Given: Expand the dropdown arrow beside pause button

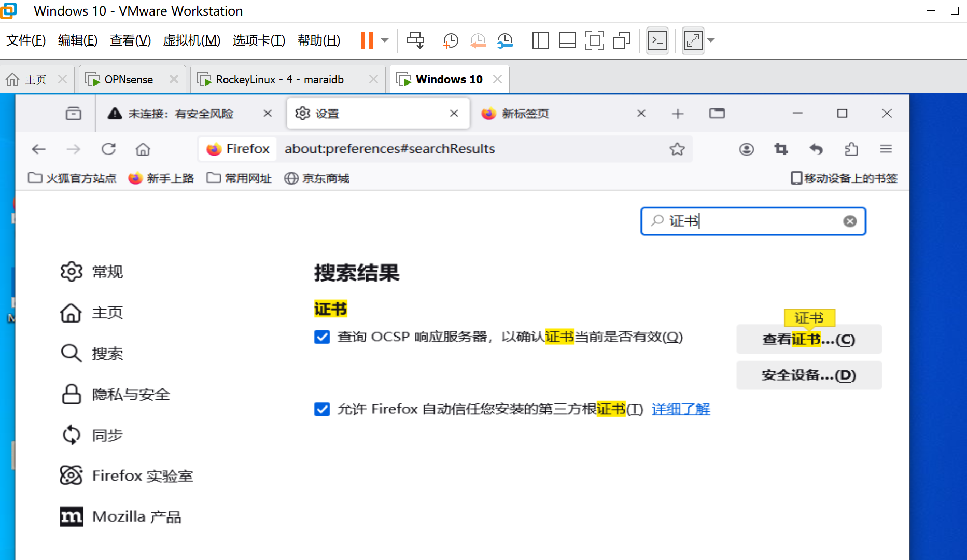Looking at the screenshot, I should pyautogui.click(x=385, y=40).
